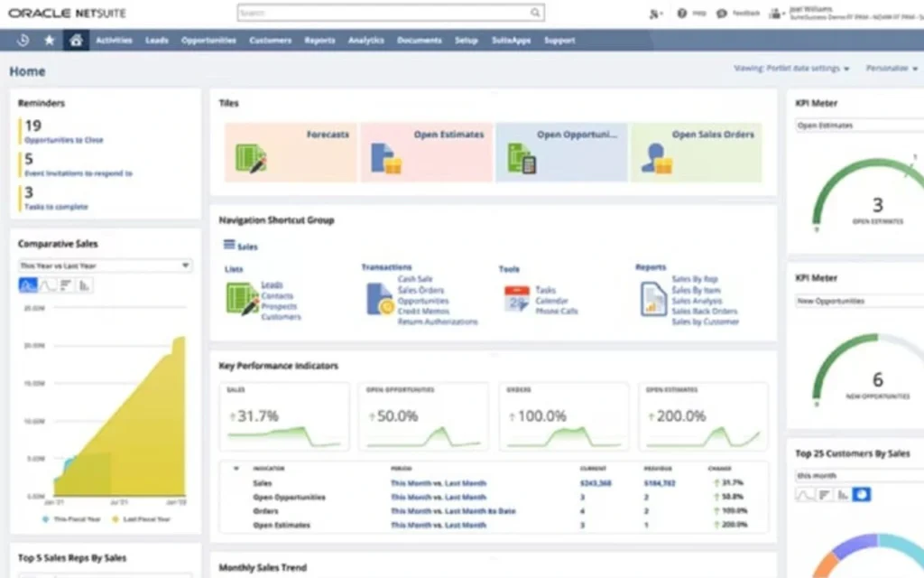Screen dimensions: 924x578
Task: Open the Home icon in navigation bar
Action: [76, 41]
